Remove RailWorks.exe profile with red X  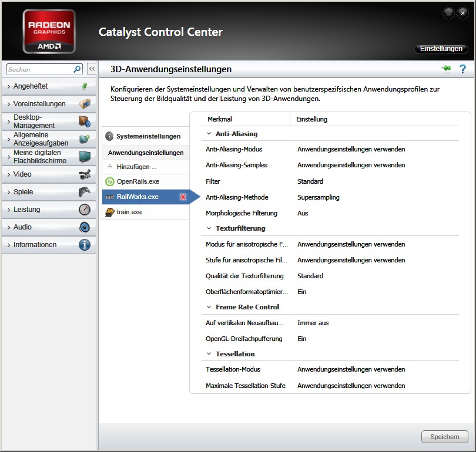(x=183, y=197)
